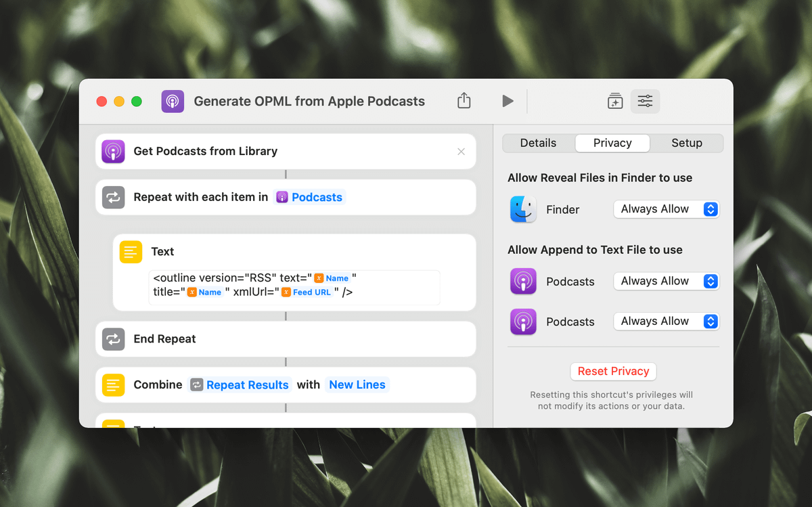Open the second Podcasts Always Allow dropdown
The width and height of the screenshot is (812, 507).
coord(666,322)
